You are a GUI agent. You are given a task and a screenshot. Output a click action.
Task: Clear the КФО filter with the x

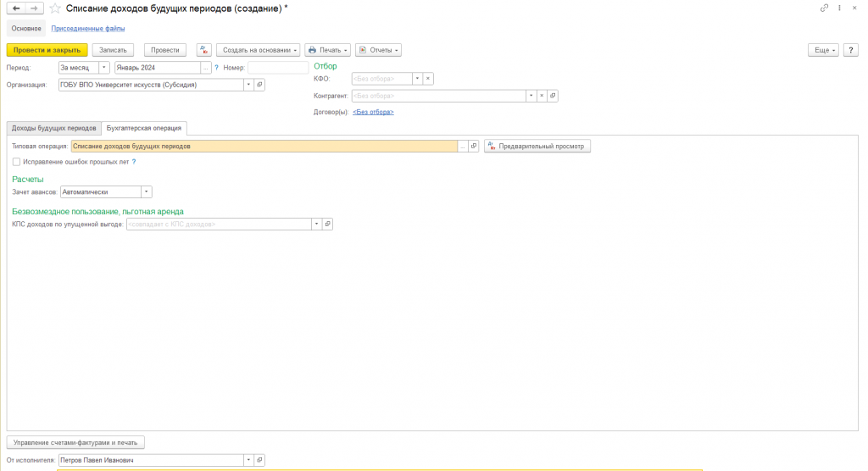(x=428, y=79)
